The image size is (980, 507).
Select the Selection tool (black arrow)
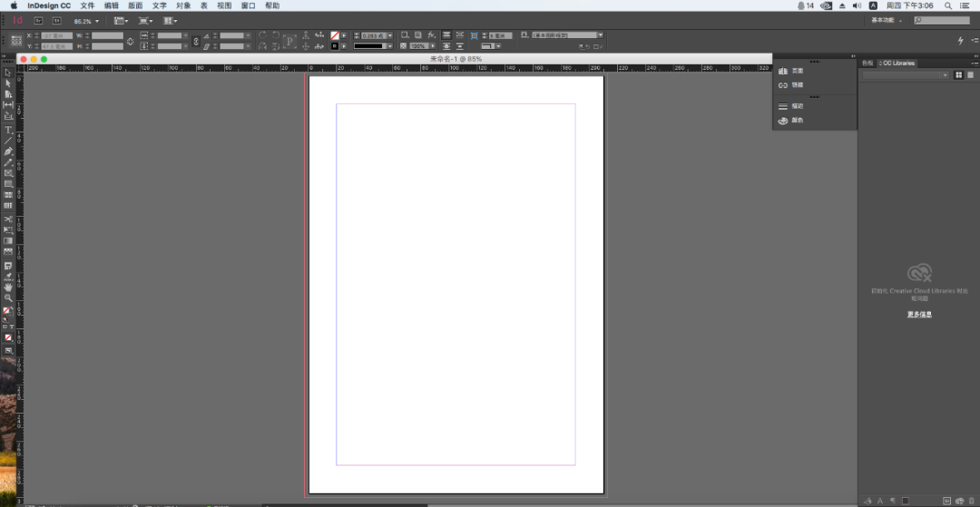[x=8, y=73]
